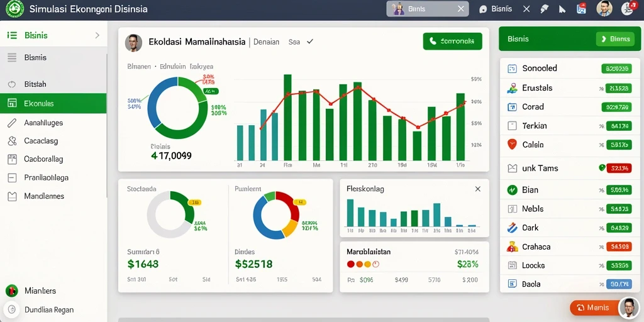This screenshot has width=644, height=322.
Task: Close the Fleiskonlag panel
Action: 478,189
